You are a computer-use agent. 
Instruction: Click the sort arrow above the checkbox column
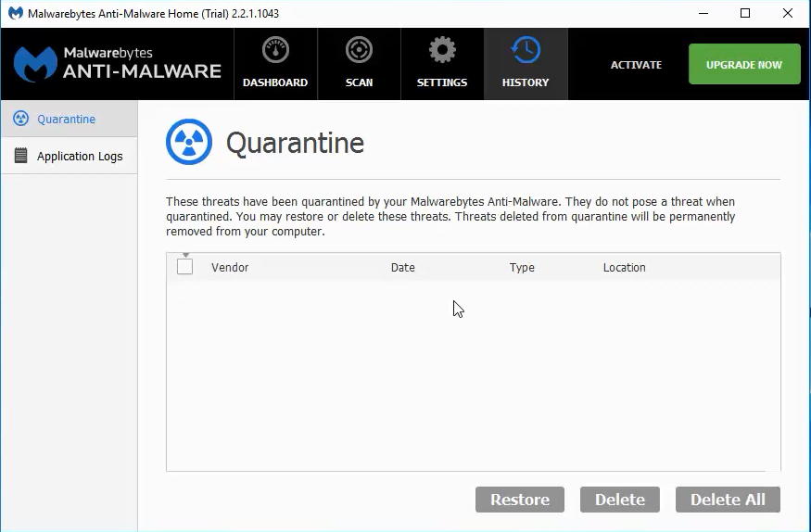[185, 255]
